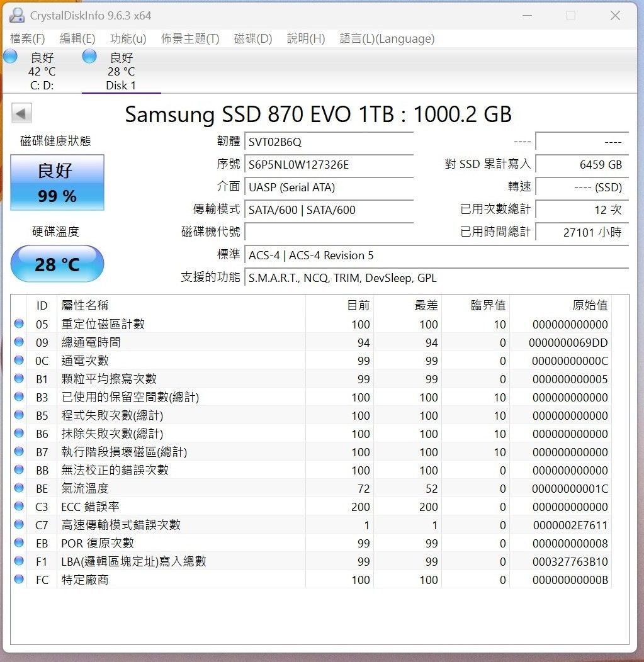644x662 pixels.
Task: Click the 良好 99 % health status button
Action: coord(57,182)
